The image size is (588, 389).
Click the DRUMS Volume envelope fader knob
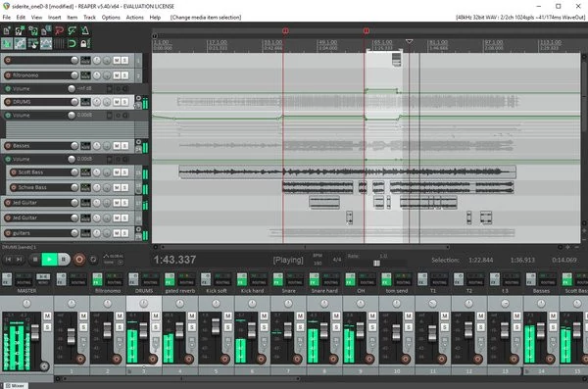72,116
